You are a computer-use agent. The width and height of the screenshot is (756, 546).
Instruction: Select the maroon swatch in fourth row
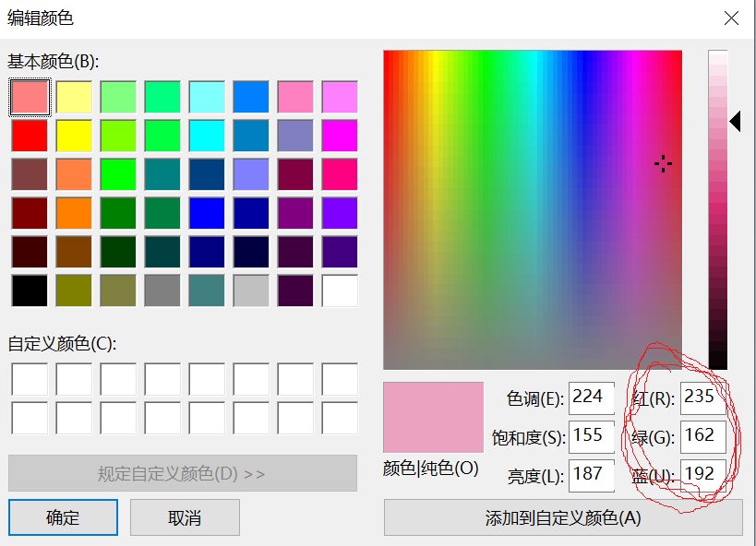30,213
